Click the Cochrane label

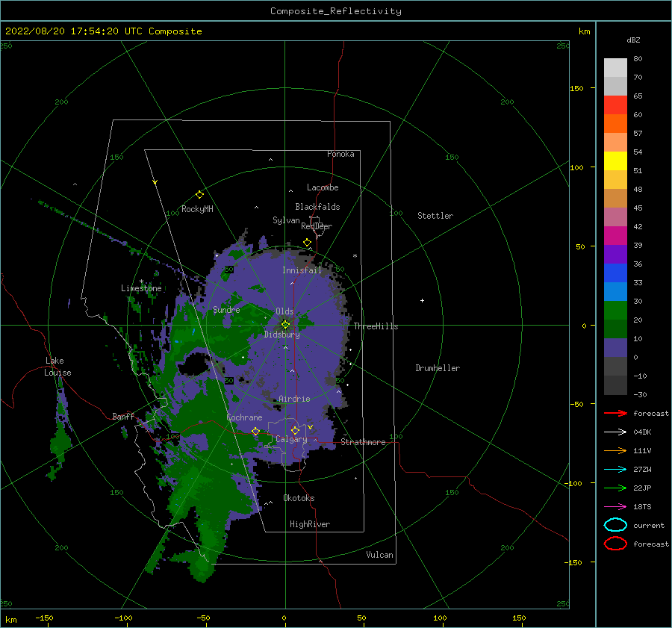point(244,417)
